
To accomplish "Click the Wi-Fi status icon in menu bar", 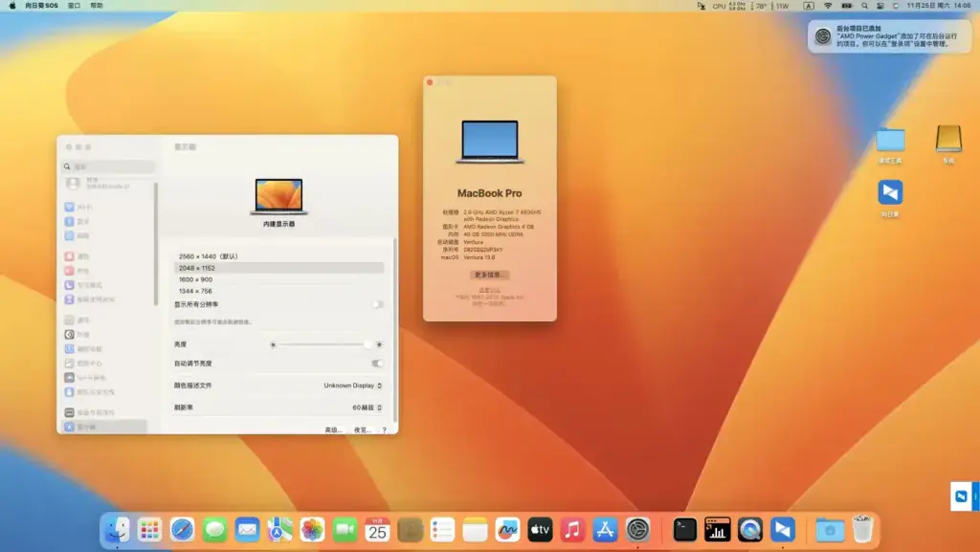I will 828,6.
